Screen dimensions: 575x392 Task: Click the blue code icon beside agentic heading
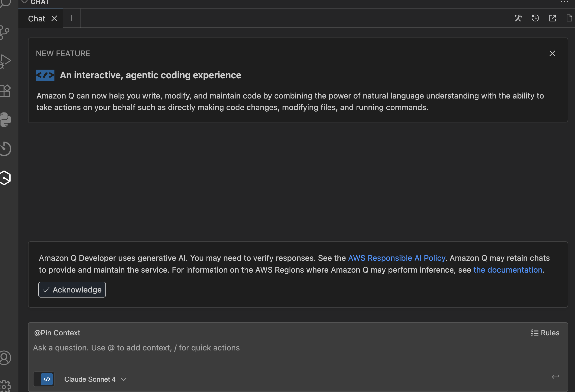45,75
